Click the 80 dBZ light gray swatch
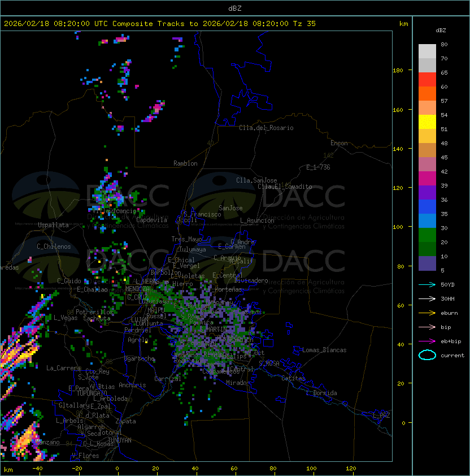Screen dimensions: 470x476 tap(427, 51)
